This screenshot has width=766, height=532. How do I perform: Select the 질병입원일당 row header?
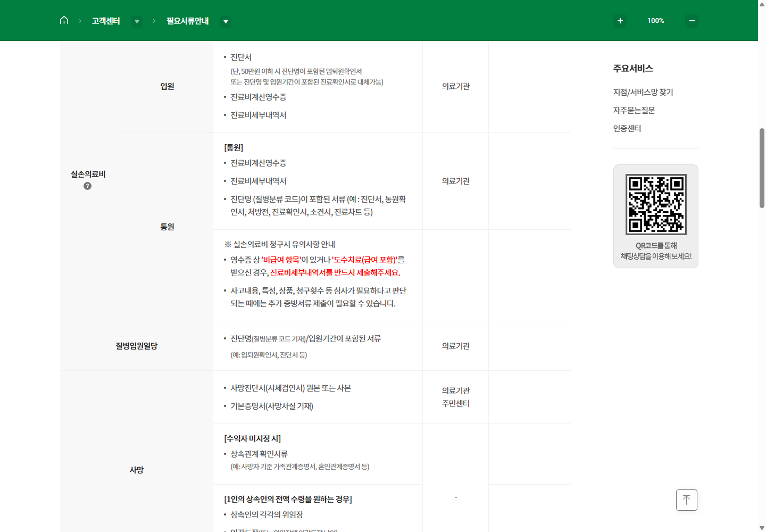(x=137, y=346)
